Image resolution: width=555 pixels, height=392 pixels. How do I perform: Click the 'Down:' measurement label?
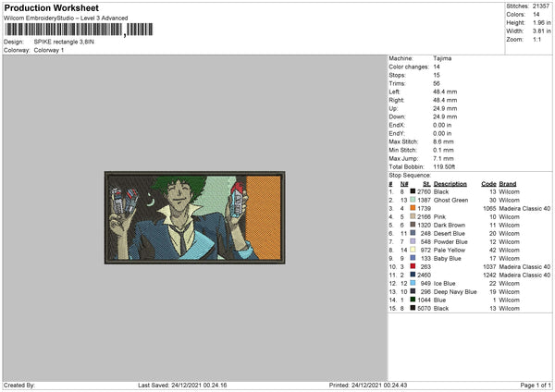[x=397, y=116]
